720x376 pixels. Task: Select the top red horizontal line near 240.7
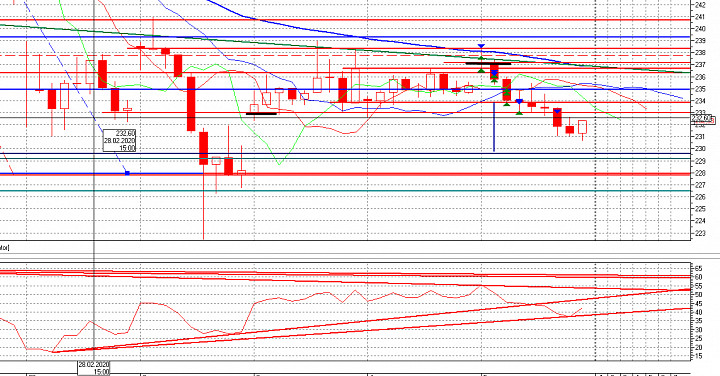345,20
